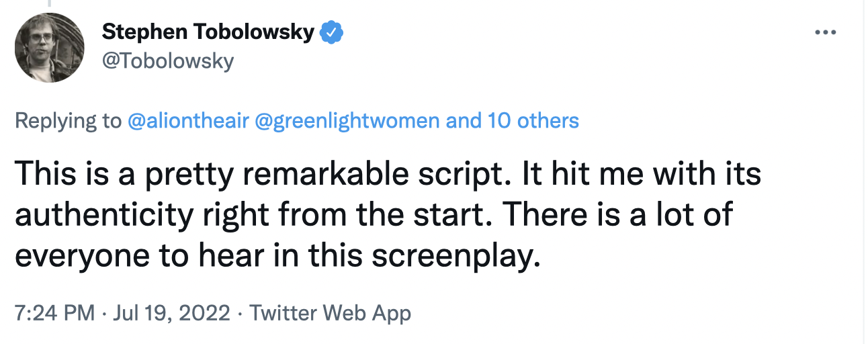Open the @Tobolowsky handle link
Image resolution: width=868 pixels, height=344 pixels.
[x=167, y=61]
